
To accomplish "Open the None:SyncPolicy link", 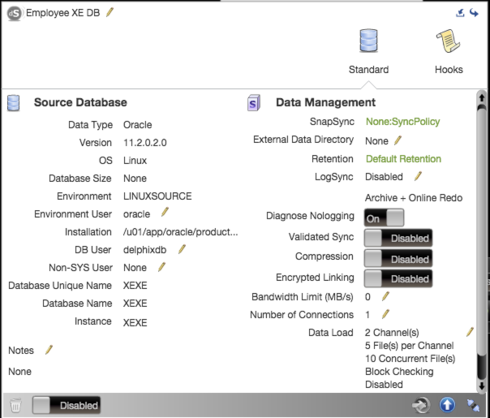I will coord(403,122).
